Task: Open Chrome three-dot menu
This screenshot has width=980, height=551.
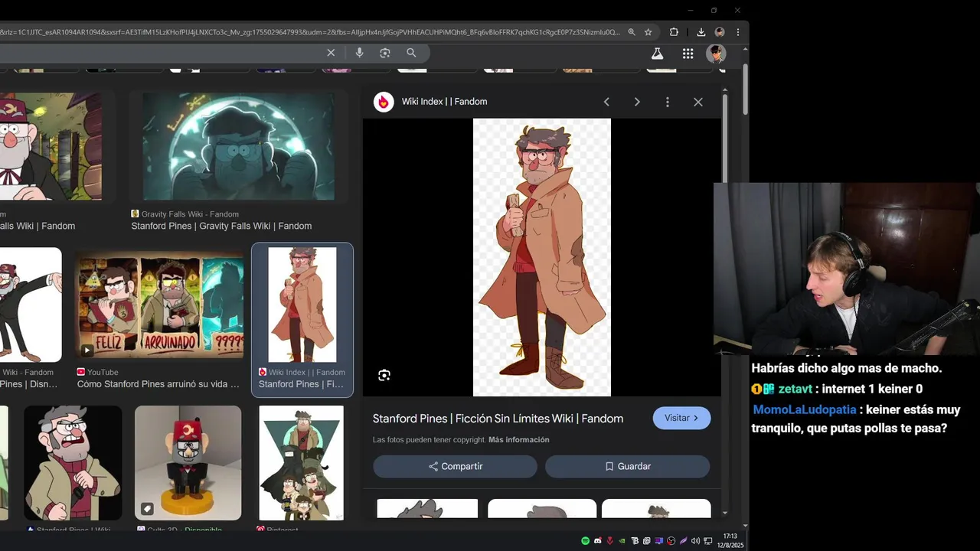Action: tap(738, 32)
